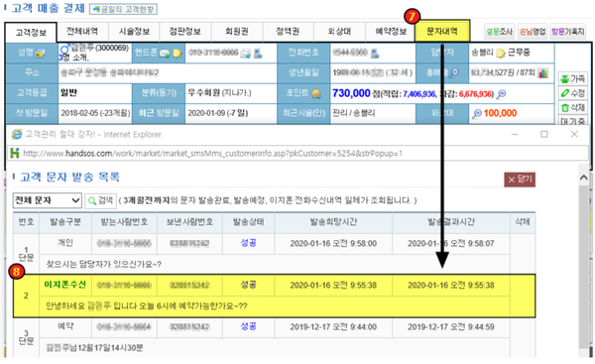Click the send-message icon after mobile number
The height and width of the screenshot is (364, 595).
[x=246, y=54]
